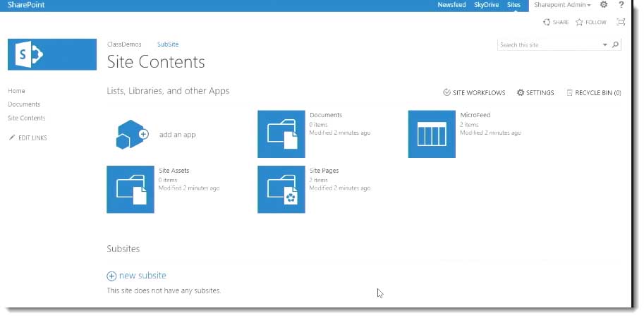Click the SITE WORKFLOWS label

click(479, 93)
